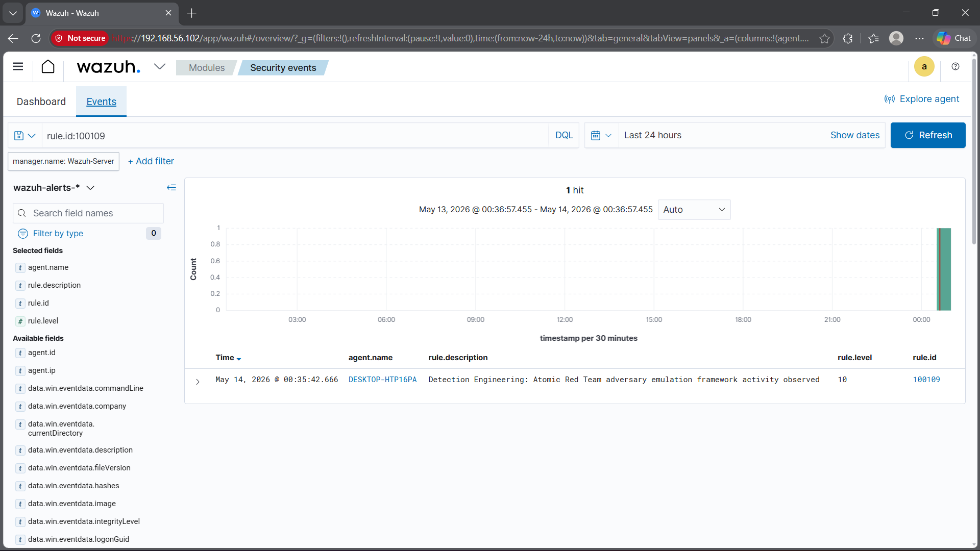Bookmark the page with the star icon
The width and height of the screenshot is (980, 551).
click(x=824, y=38)
